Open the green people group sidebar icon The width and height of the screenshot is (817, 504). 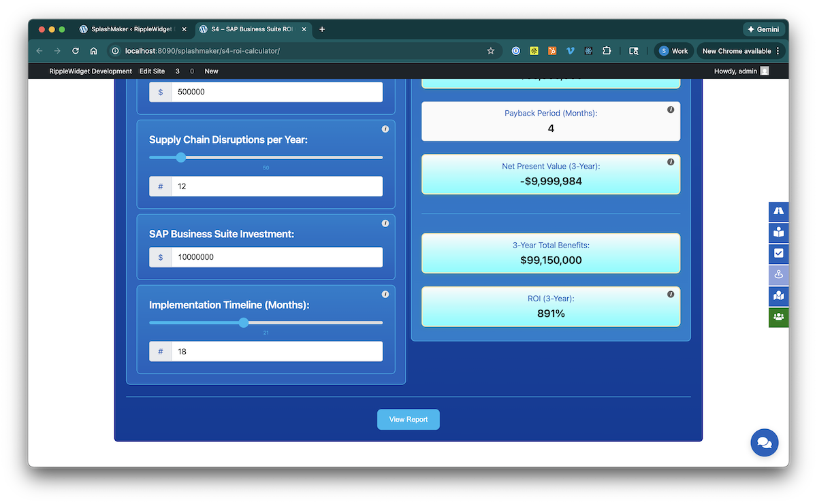pyautogui.click(x=778, y=317)
